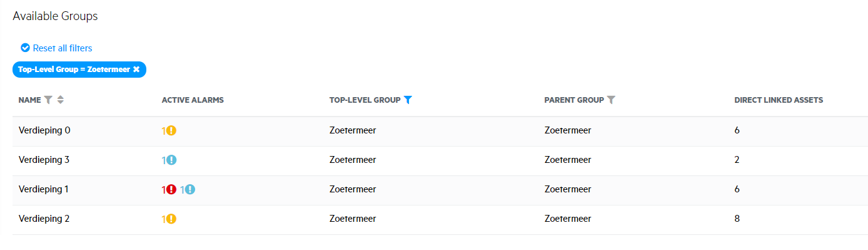Screen dimensions: 868x250
Task: Open the Name column filter icon
Action: (x=48, y=100)
